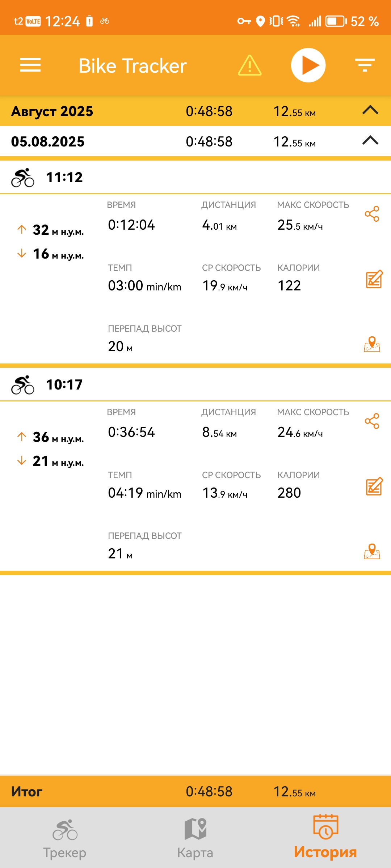
Task: Collapse the 05.08.2025 day section
Action: [370, 141]
